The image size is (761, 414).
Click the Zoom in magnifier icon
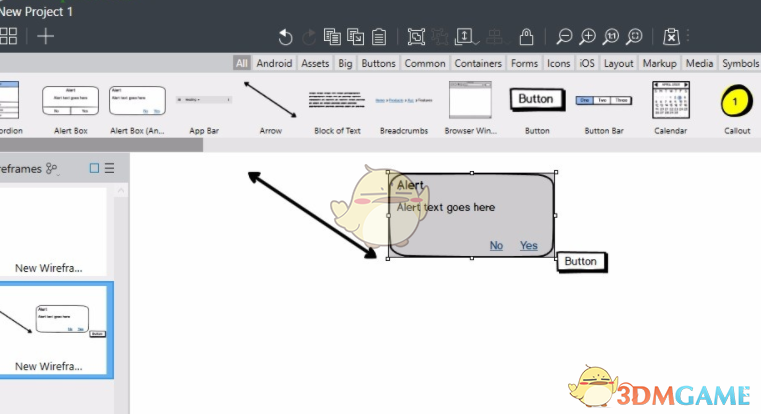click(x=587, y=37)
